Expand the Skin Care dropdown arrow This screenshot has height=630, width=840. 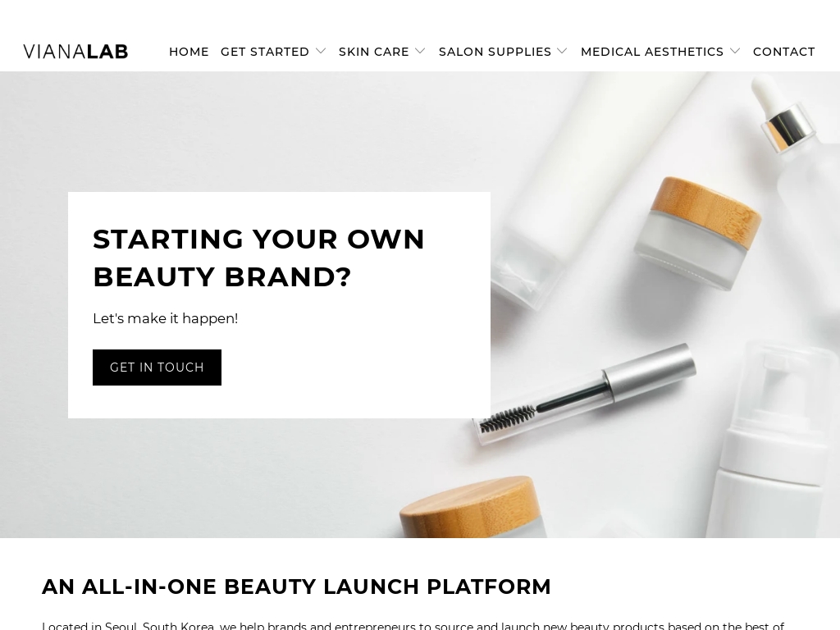[421, 52]
